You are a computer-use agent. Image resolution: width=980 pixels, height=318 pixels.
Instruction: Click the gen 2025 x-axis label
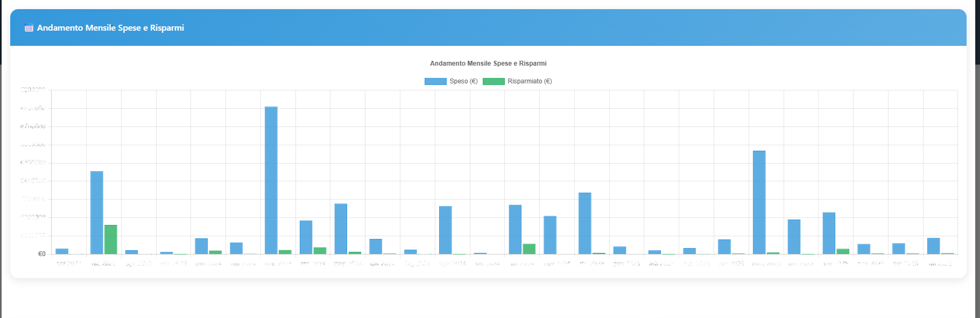tap(626, 264)
